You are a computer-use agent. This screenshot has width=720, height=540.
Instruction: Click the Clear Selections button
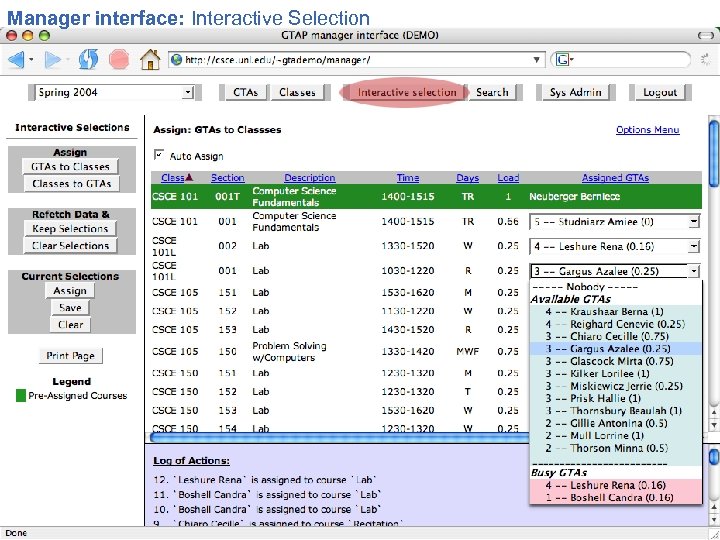(70, 246)
